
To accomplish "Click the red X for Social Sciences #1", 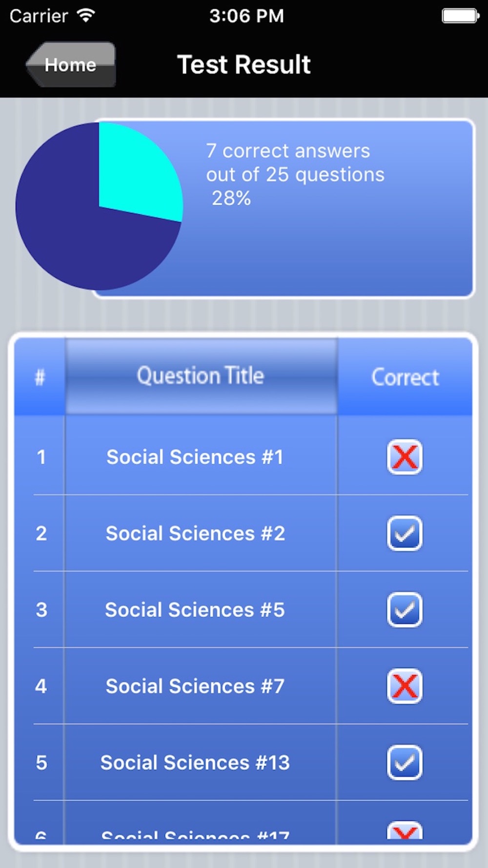I will (405, 457).
